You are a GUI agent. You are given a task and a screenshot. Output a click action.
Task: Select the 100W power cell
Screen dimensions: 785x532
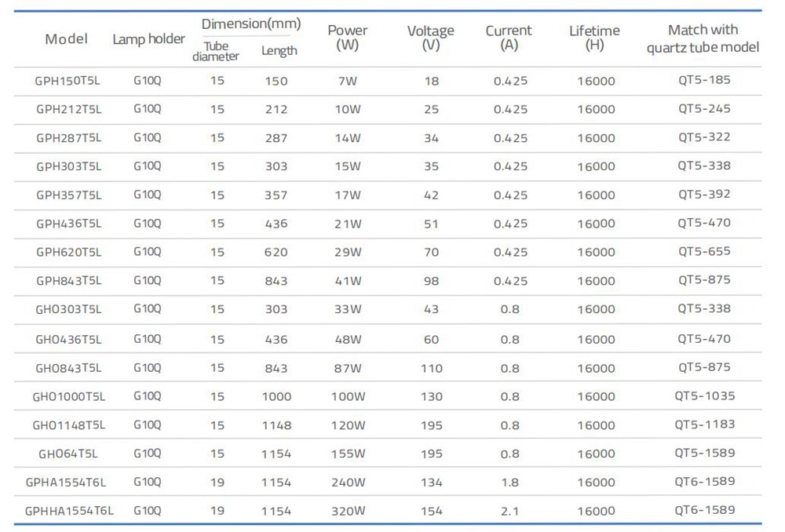(x=348, y=397)
